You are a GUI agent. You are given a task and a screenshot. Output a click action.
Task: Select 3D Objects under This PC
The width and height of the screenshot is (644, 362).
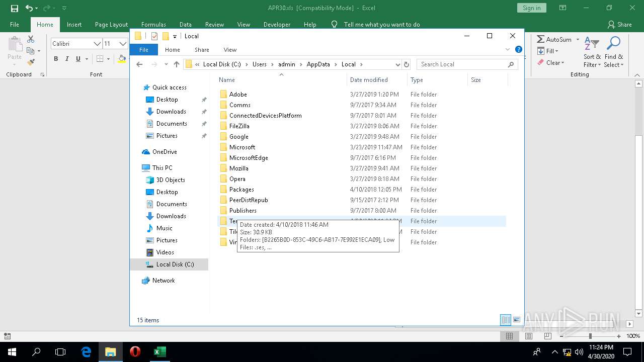(171, 180)
